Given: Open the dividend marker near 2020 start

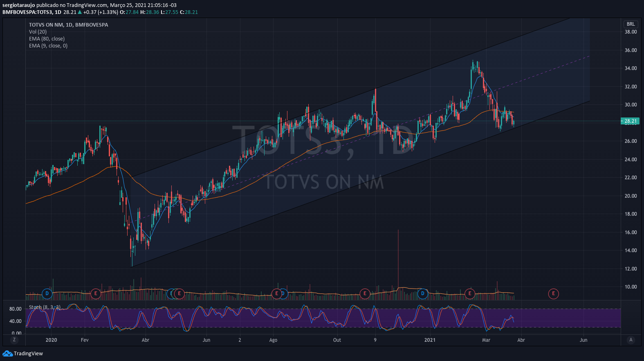Looking at the screenshot, I should coord(47,293).
